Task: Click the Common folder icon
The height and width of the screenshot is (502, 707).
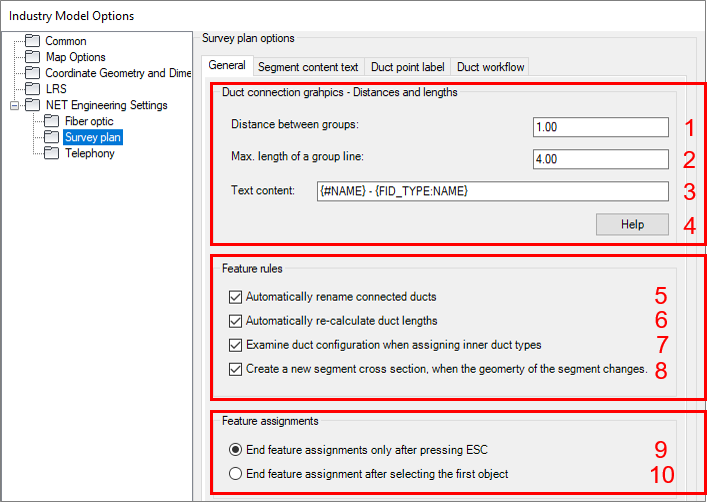Action: (x=32, y=41)
